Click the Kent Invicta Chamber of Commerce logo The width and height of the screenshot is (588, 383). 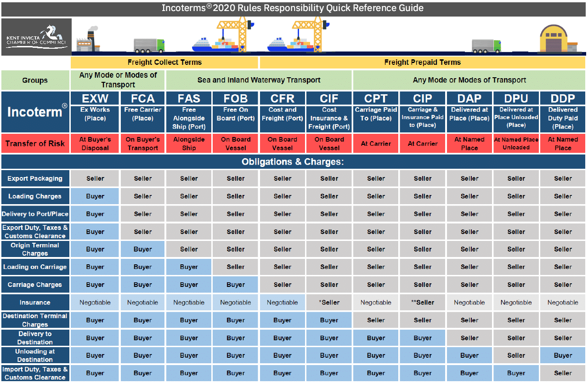(36, 37)
